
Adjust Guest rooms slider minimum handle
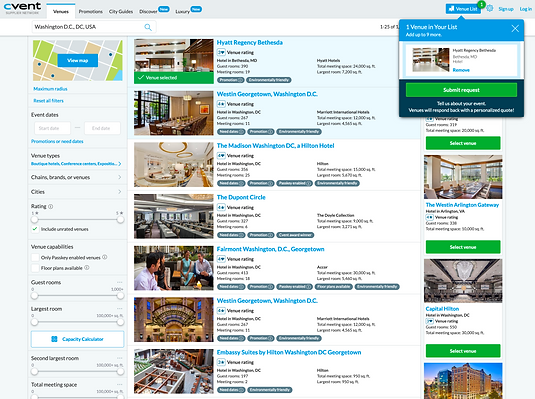pos(34,296)
